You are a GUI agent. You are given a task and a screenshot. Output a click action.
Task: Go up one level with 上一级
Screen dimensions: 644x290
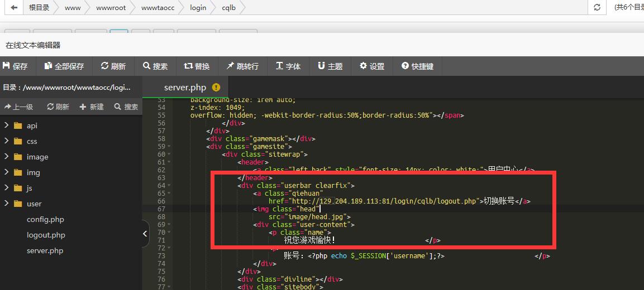coord(18,107)
